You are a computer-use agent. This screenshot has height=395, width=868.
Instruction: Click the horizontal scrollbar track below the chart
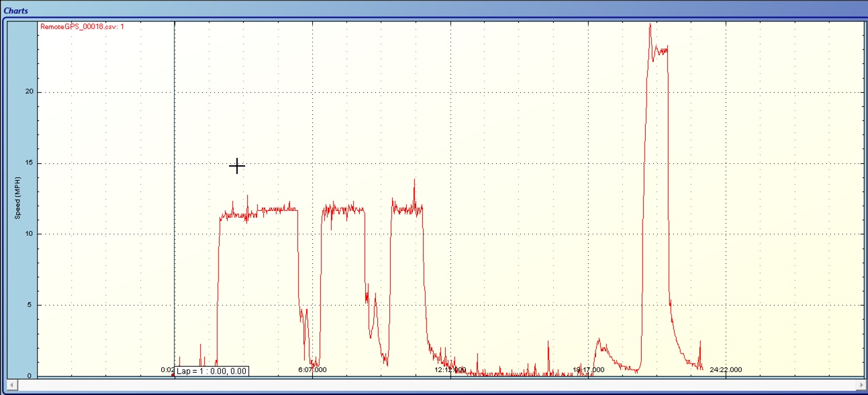pos(437,385)
